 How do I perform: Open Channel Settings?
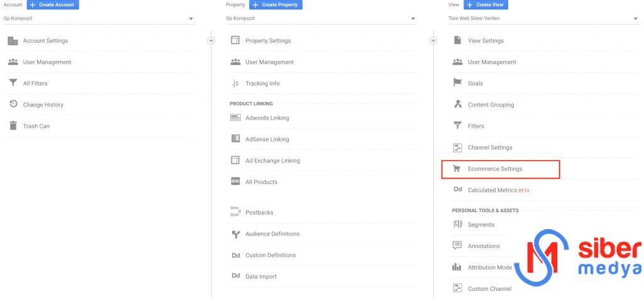pos(490,148)
